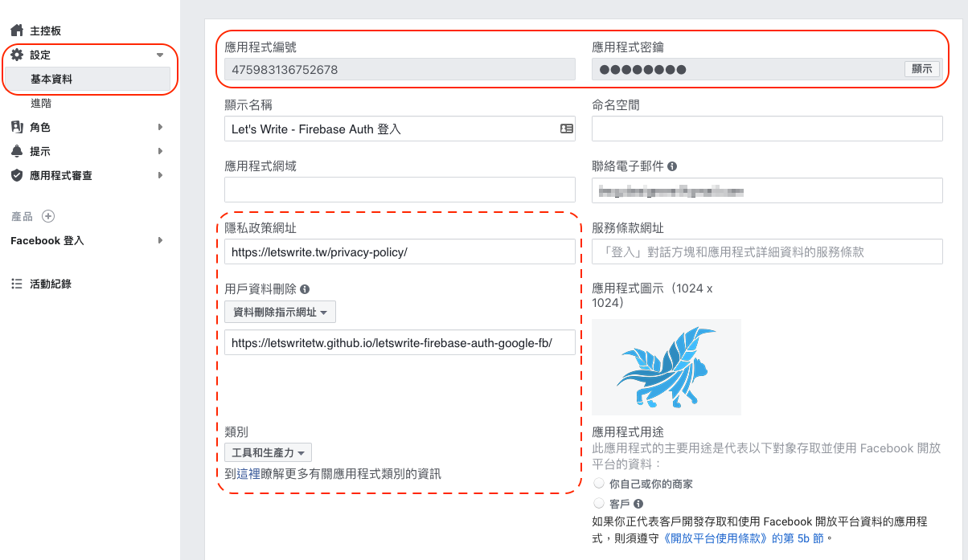The width and height of the screenshot is (968, 560).
Task: Click the info icon next to 用戶資料刪除
Action: [x=305, y=289]
